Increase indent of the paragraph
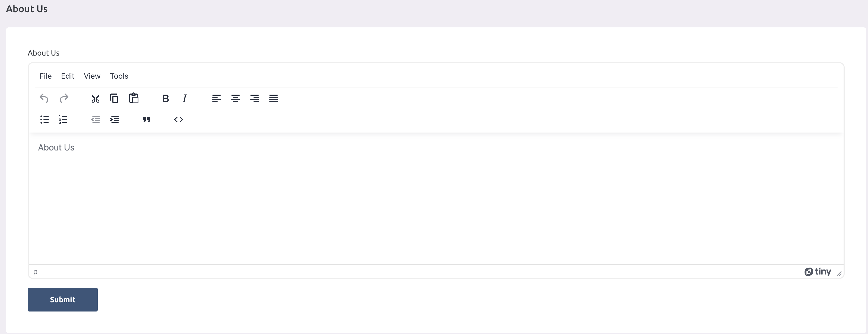 (x=115, y=120)
